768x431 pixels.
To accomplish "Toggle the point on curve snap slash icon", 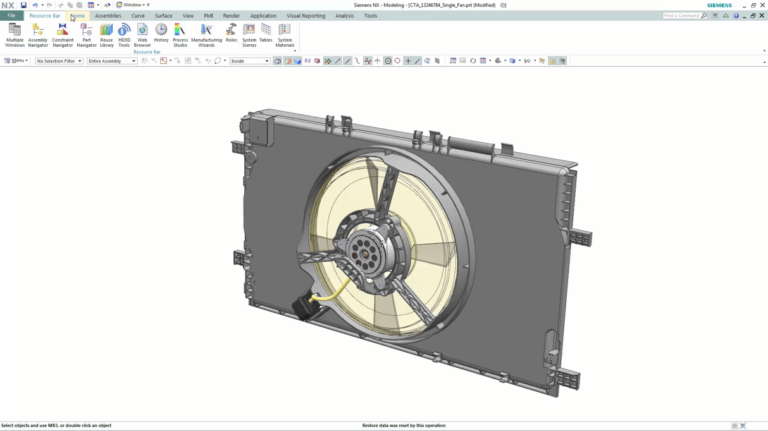I will tap(417, 61).
